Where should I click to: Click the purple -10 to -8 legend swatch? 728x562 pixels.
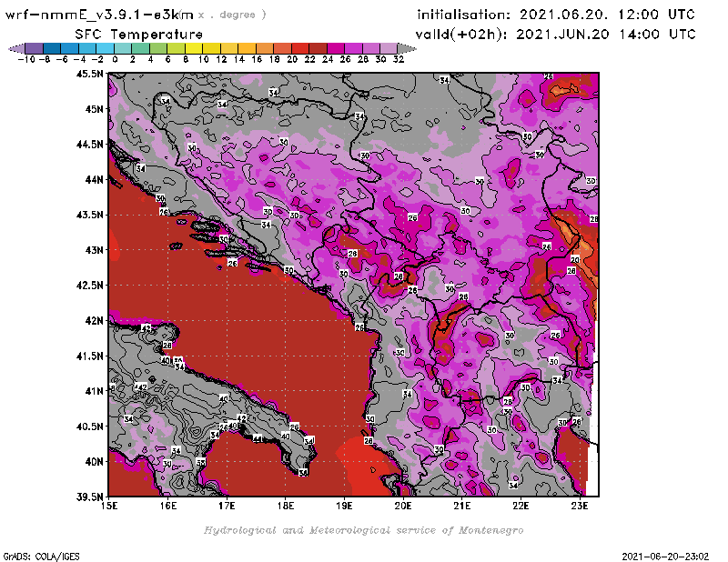pyautogui.click(x=35, y=48)
